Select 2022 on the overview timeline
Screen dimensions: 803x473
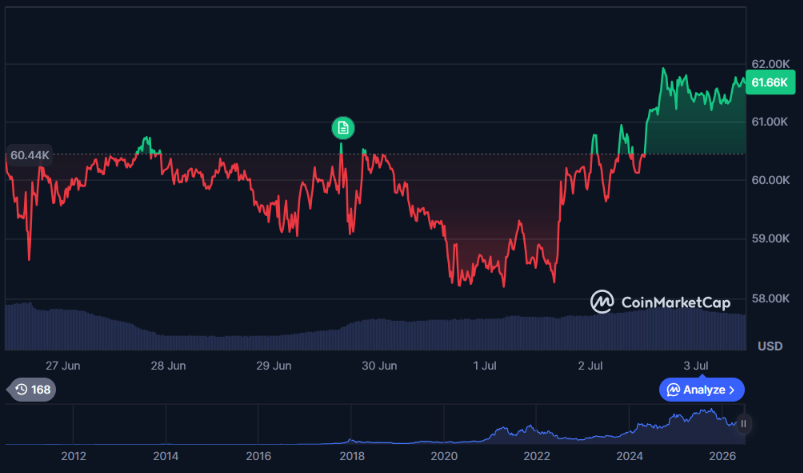coord(537,456)
